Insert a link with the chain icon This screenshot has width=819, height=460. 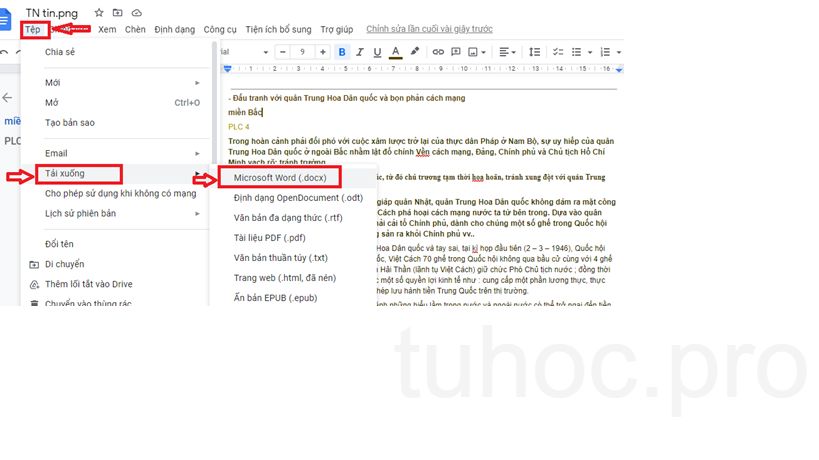438,52
